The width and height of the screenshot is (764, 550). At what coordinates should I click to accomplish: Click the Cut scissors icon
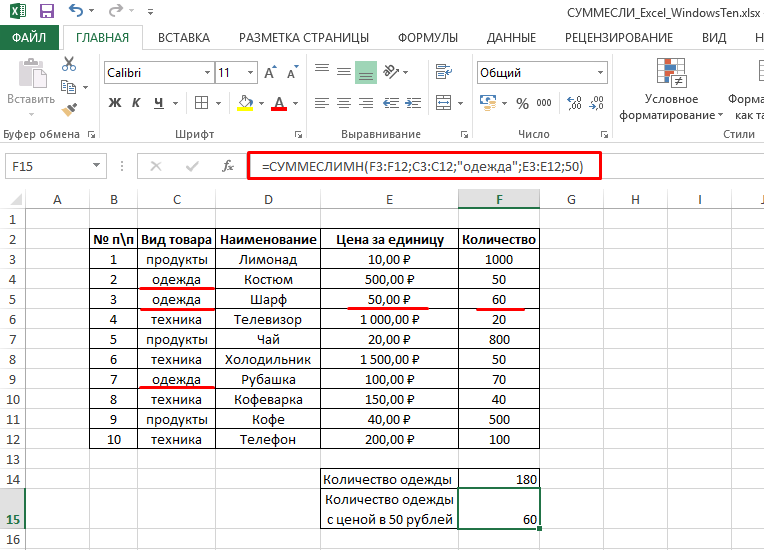[x=69, y=64]
